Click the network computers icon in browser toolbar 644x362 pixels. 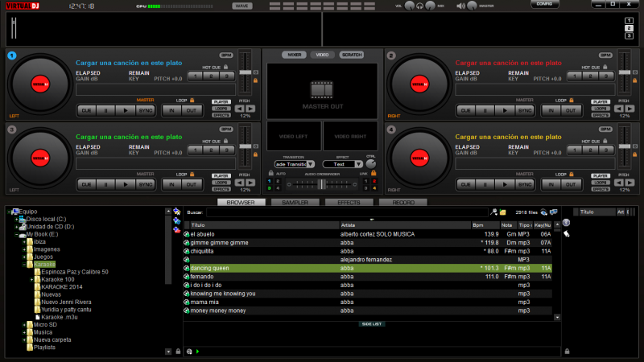pos(554,212)
